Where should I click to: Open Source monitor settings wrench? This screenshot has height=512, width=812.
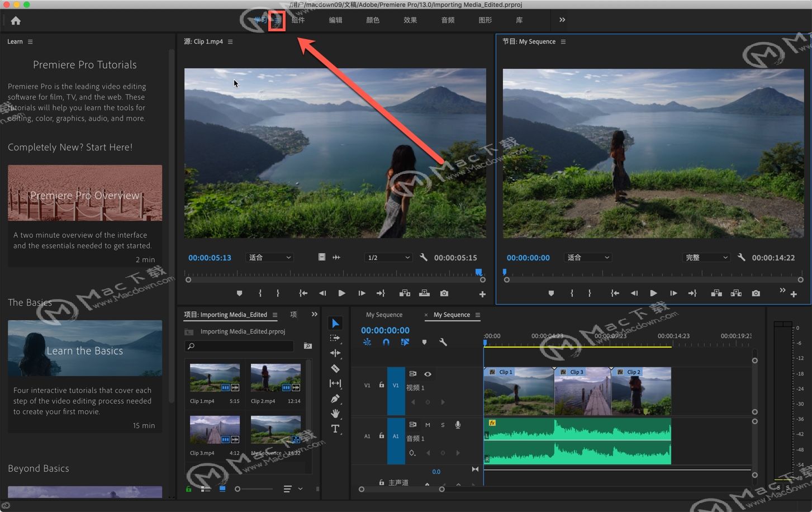(x=424, y=258)
